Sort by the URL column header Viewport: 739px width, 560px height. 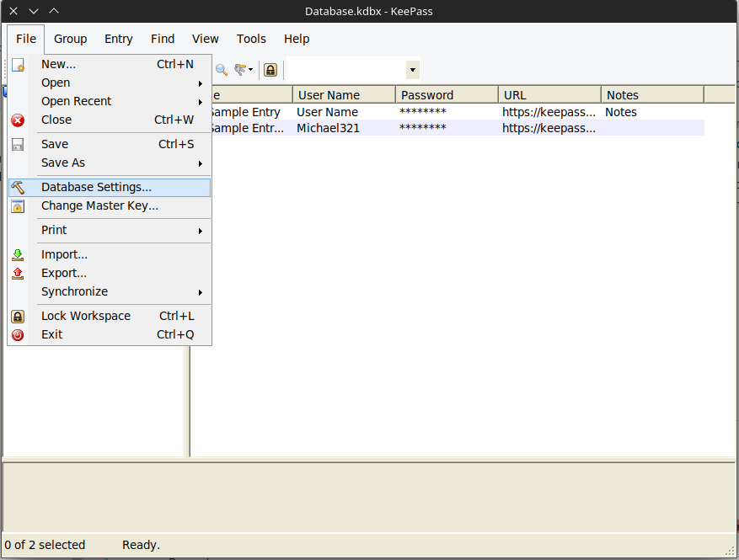(x=549, y=95)
